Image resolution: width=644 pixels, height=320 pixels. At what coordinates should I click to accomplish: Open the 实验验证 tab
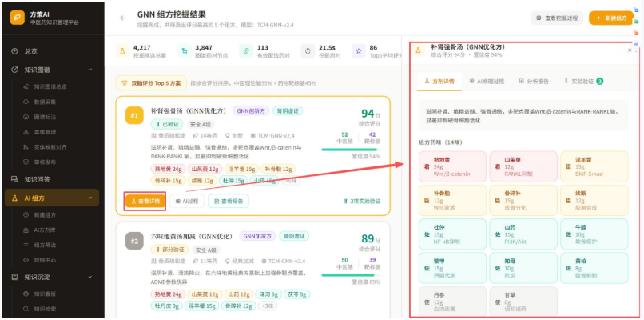(x=583, y=81)
